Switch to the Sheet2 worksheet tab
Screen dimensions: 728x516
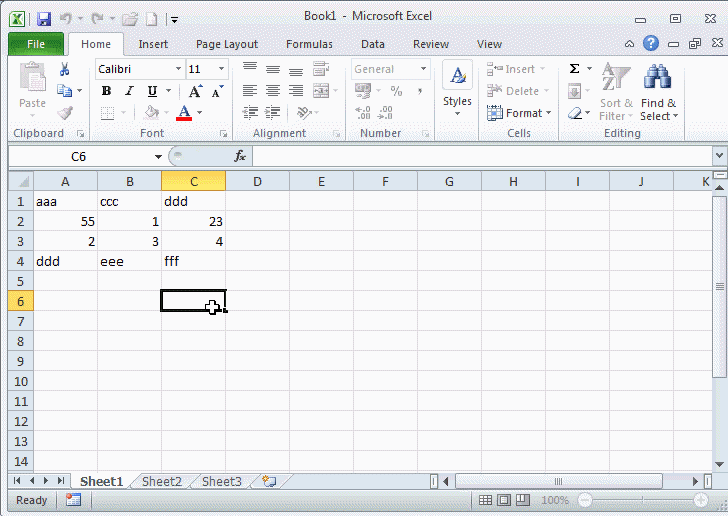coord(161,481)
